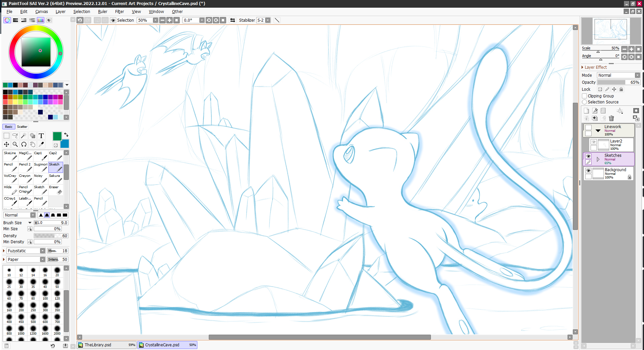The image size is (644, 350).
Task: Adjust the layer Opacity slider
Action: [611, 82]
